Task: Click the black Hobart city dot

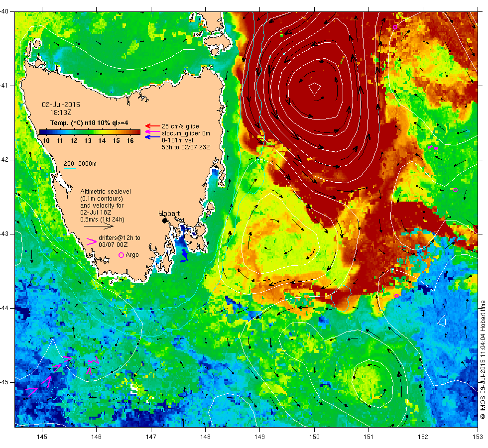Action: 164,220
